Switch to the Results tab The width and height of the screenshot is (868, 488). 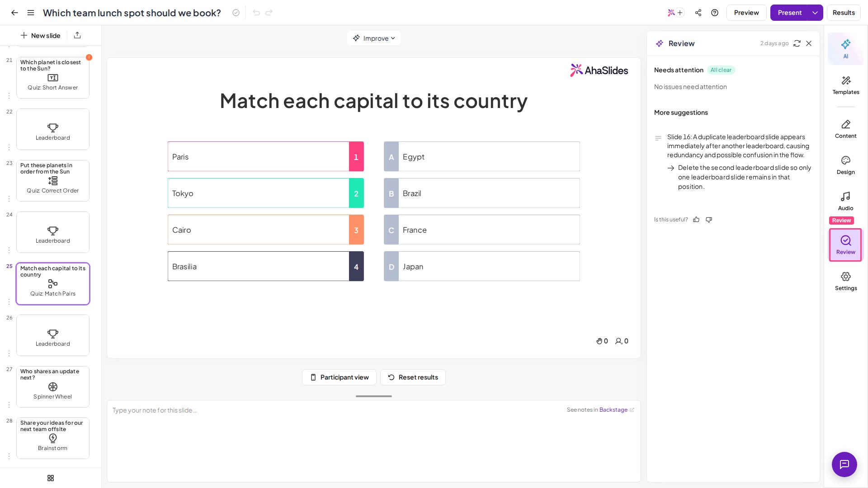click(844, 13)
